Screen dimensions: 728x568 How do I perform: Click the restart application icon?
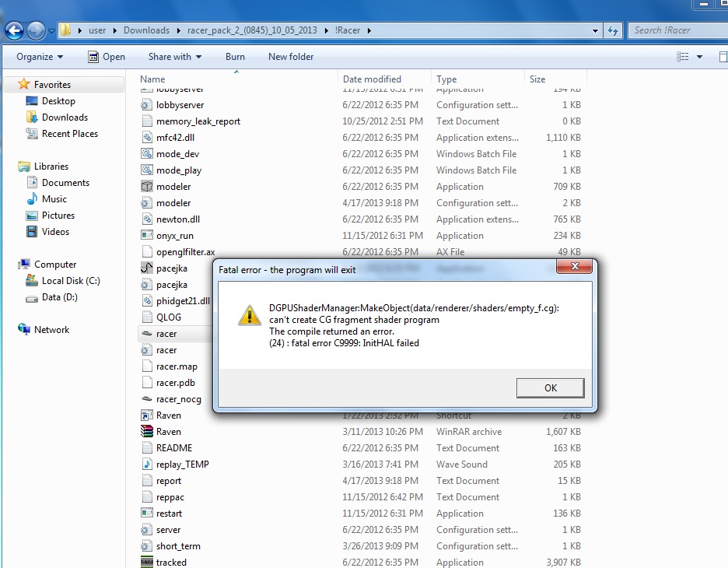[147, 514]
